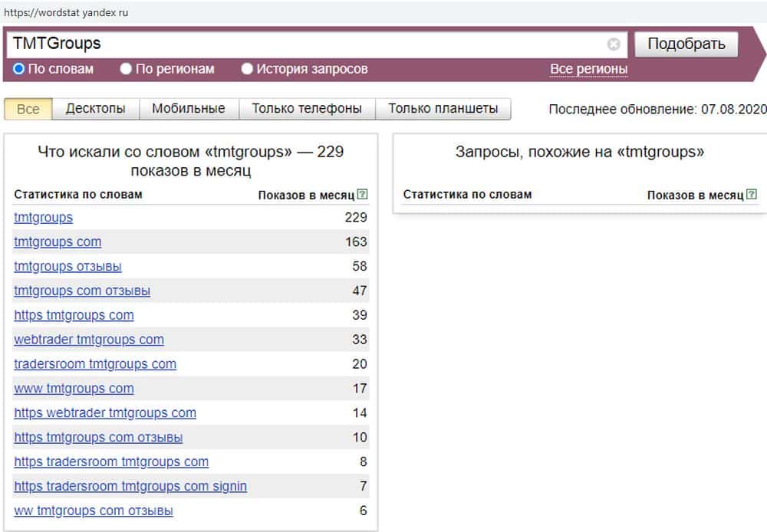Open the "tmtgroups отзывы" keyword link
Image resolution: width=767 pixels, height=532 pixels.
(68, 267)
